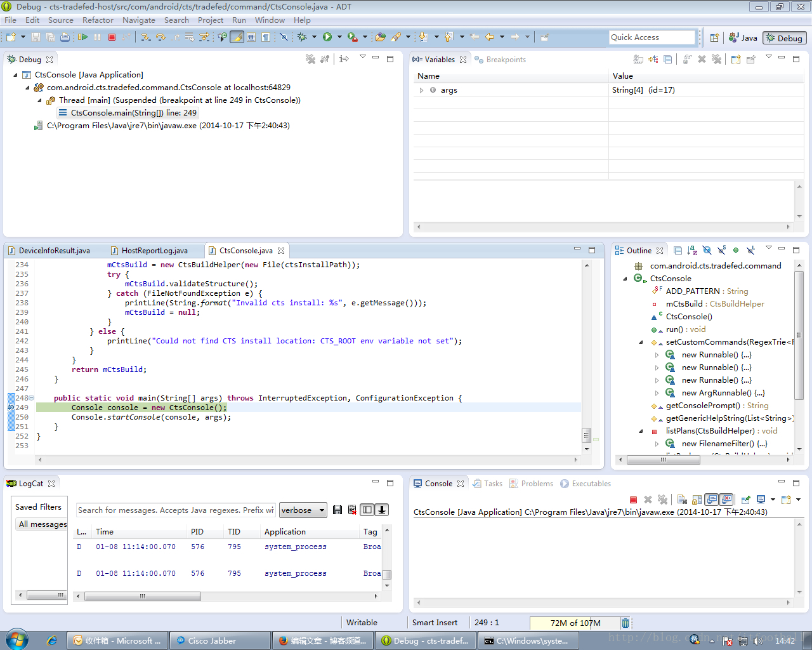Screen dimensions: 812x650
Task: Collapse the CtsConsole [Java Application] tree node
Action: 15,75
